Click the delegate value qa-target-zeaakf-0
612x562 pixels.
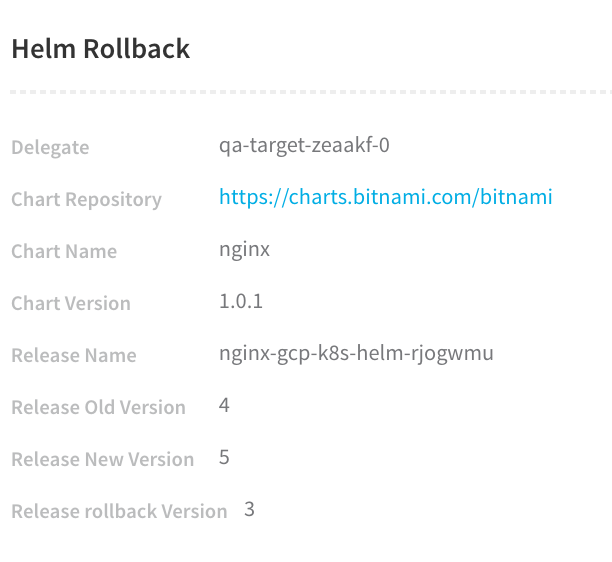coord(304,146)
